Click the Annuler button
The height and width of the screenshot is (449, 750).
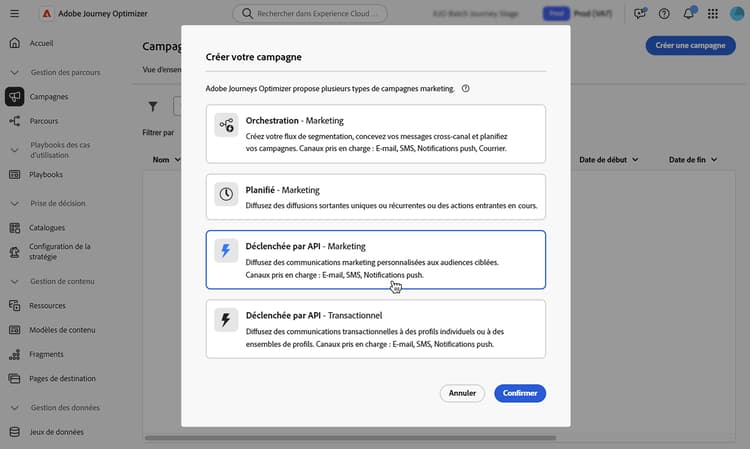pyautogui.click(x=462, y=393)
